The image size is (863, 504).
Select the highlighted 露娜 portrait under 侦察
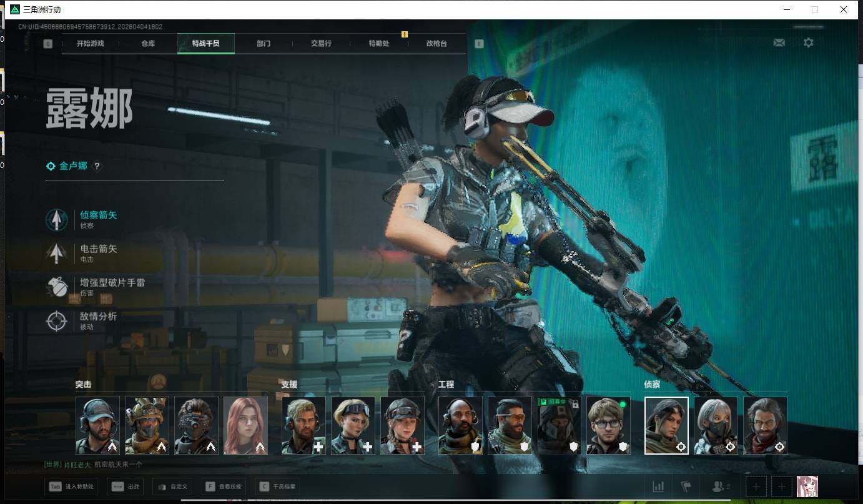click(666, 425)
